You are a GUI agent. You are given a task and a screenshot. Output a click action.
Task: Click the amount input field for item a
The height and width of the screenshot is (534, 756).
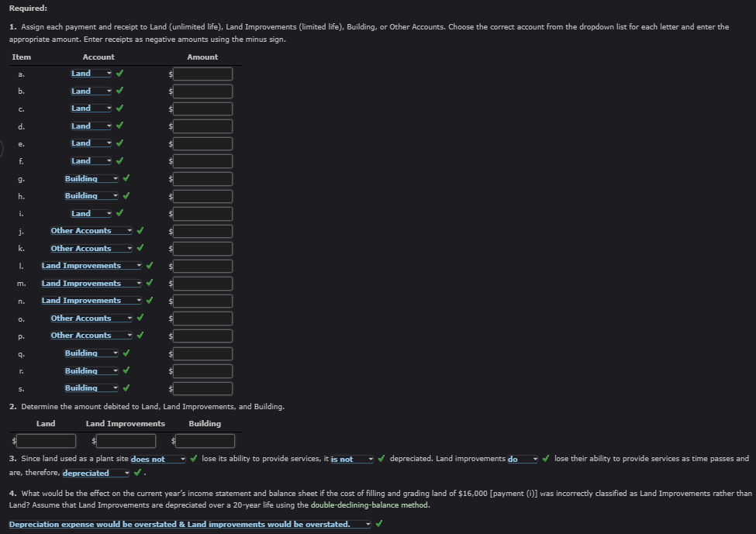coord(202,73)
